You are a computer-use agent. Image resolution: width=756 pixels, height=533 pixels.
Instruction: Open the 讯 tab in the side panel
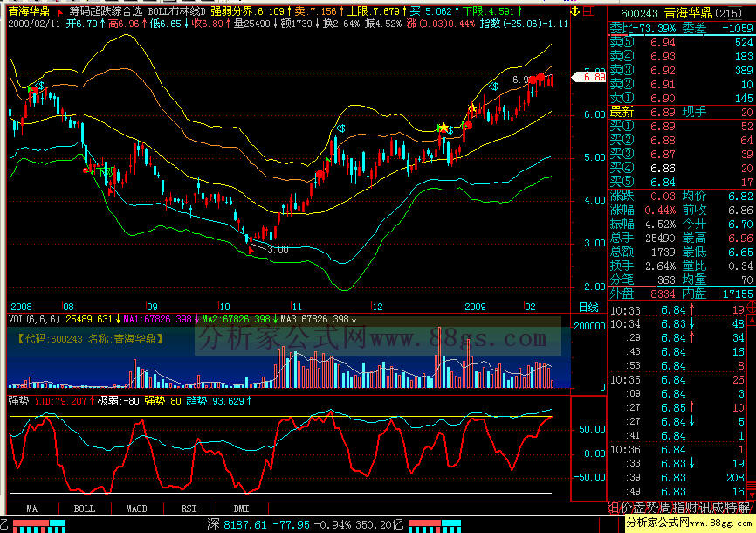(704, 508)
